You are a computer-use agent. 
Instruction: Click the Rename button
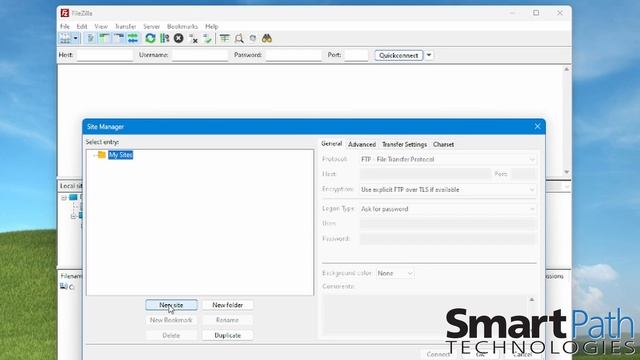pos(227,320)
